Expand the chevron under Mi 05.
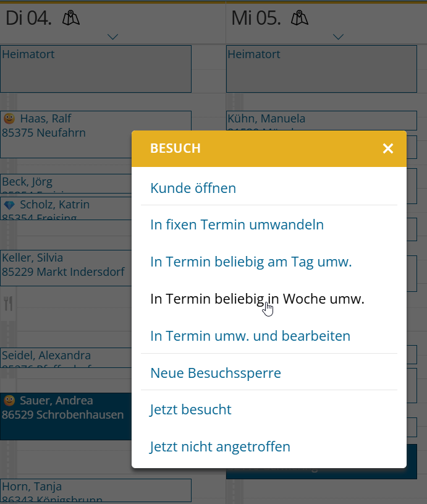This screenshot has height=504, width=427. coord(338,37)
